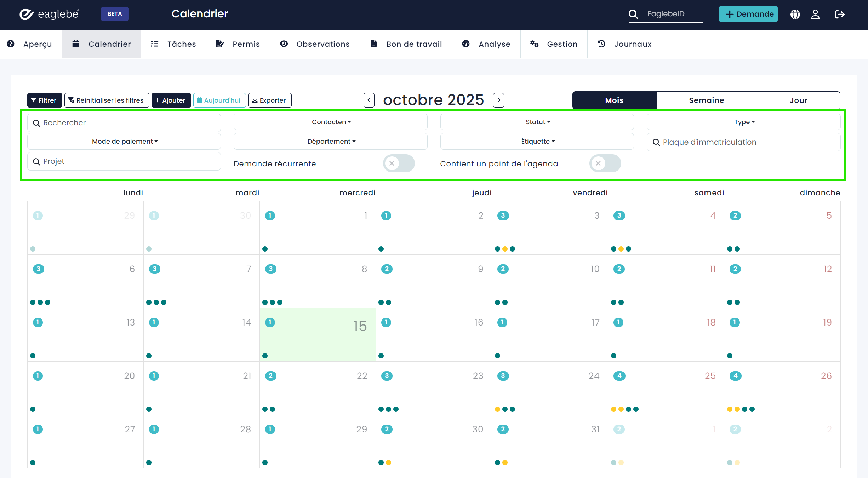
Task: Toggle Contient un point de l'agenda
Action: [x=605, y=163]
